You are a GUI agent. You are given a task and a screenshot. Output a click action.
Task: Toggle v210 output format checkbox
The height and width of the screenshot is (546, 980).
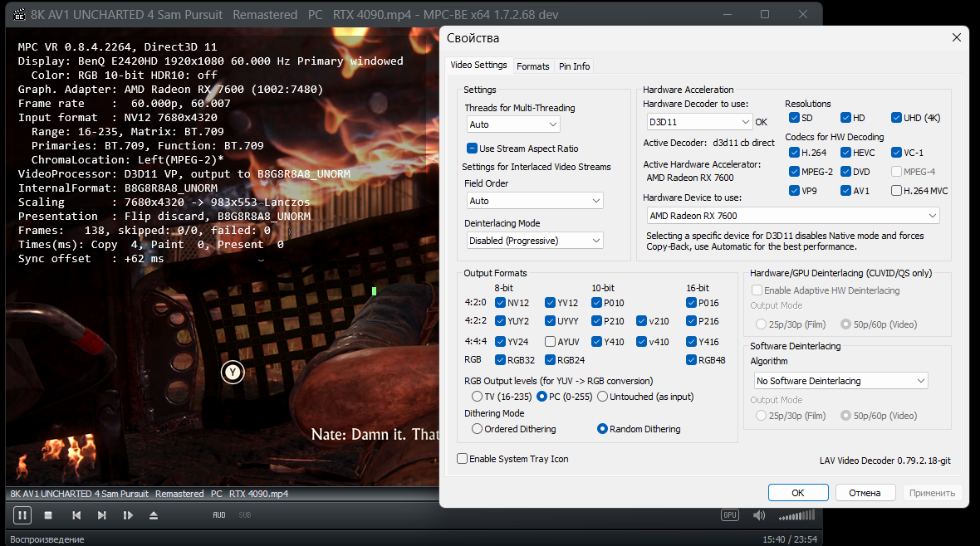coord(641,321)
